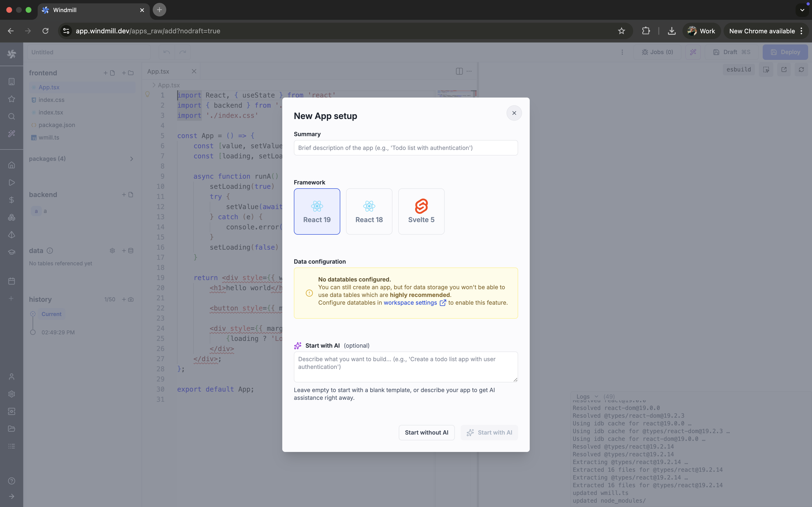
Task: Click the purple AI wand in the top toolbar
Action: coord(693,52)
